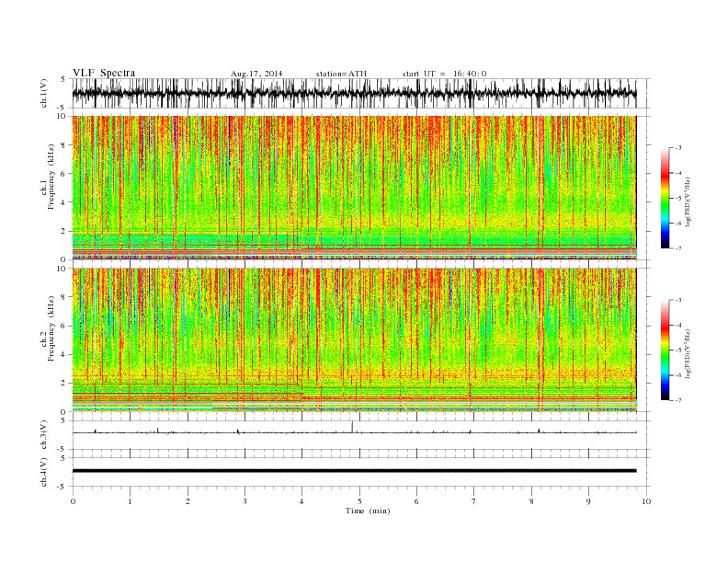Click the "station=ATH" header label
Image resolution: width=728 pixels, height=563 pixels.
[341, 74]
